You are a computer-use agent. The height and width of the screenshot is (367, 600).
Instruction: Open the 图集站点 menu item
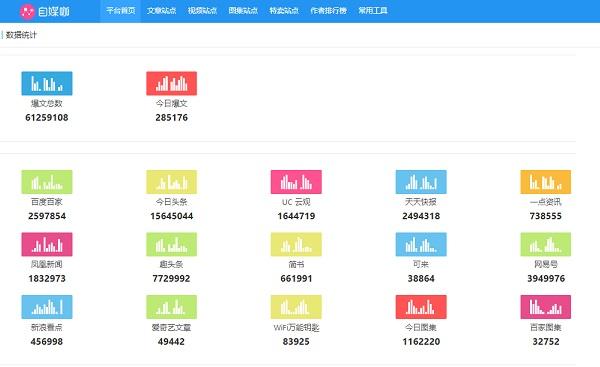pos(243,11)
